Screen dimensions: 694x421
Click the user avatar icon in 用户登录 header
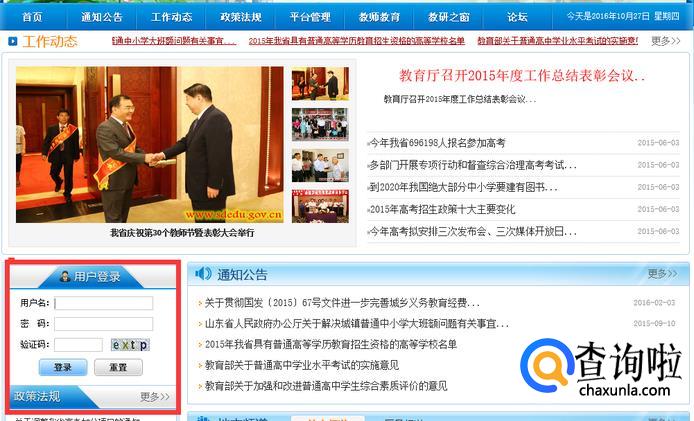pyautogui.click(x=65, y=277)
